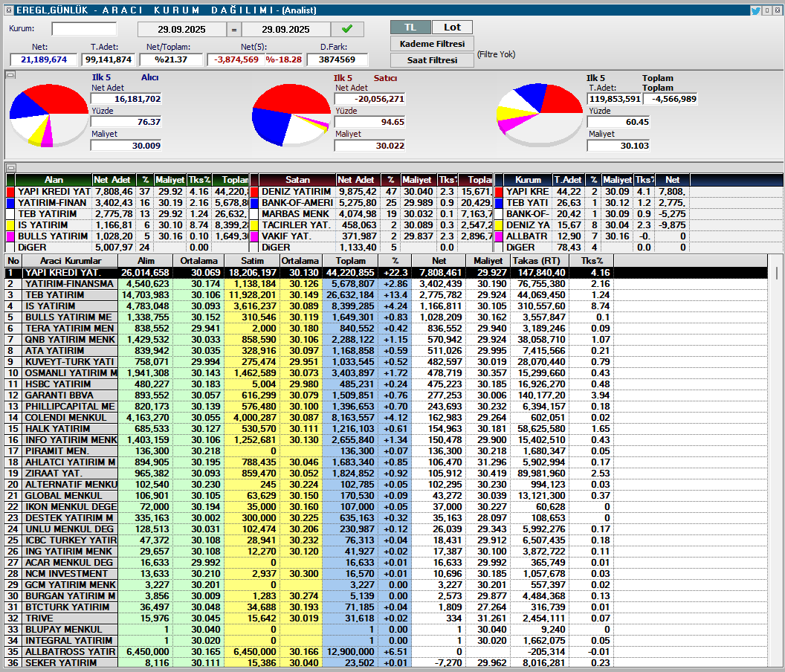
Task: Click magenta swatch beside BULLS YATIRIM in Alan table
Action: click(10, 236)
